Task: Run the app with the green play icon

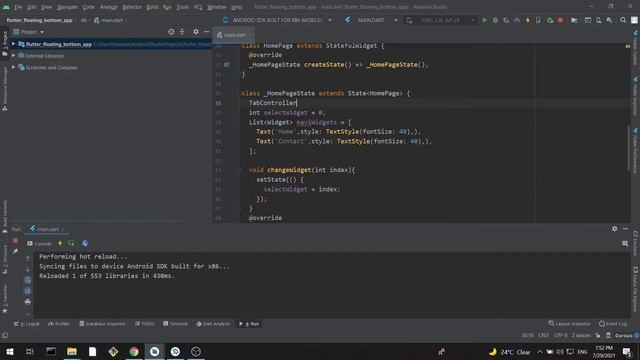Action: [x=484, y=20]
